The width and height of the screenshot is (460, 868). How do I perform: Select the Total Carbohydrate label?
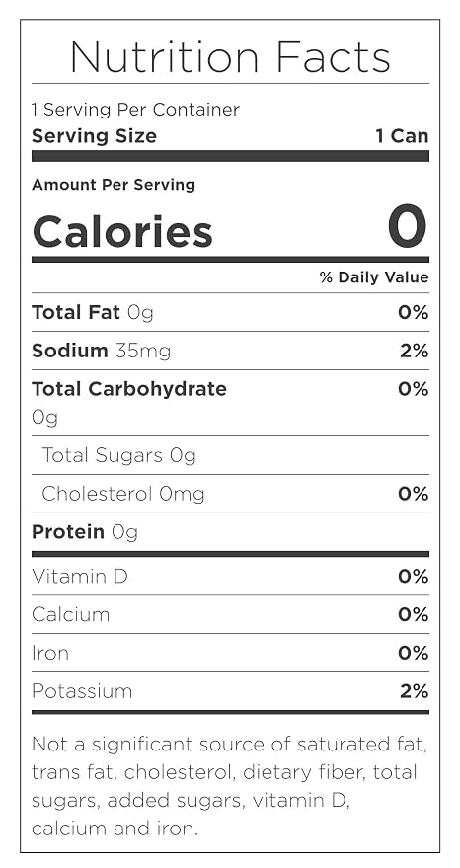pos(129,390)
